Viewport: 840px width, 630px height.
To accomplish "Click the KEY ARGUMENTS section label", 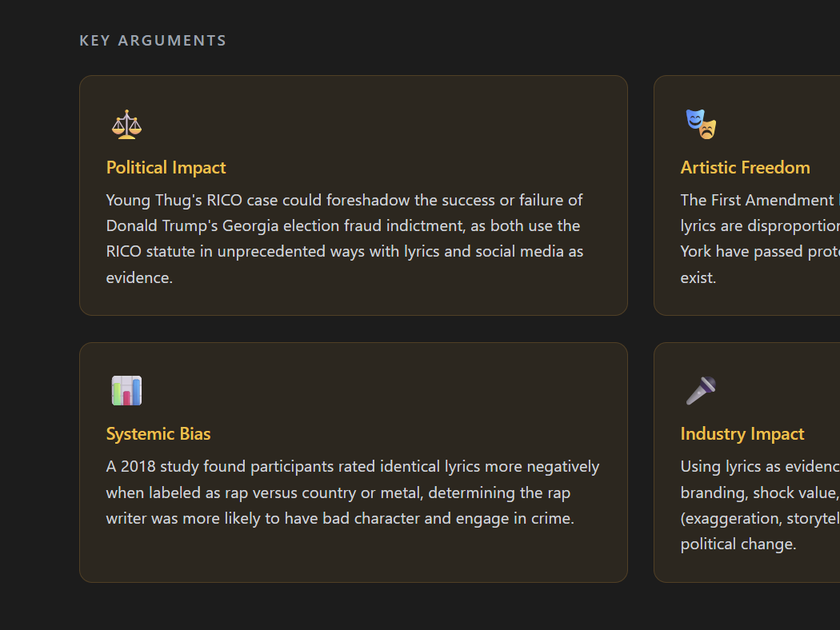I will [x=153, y=41].
